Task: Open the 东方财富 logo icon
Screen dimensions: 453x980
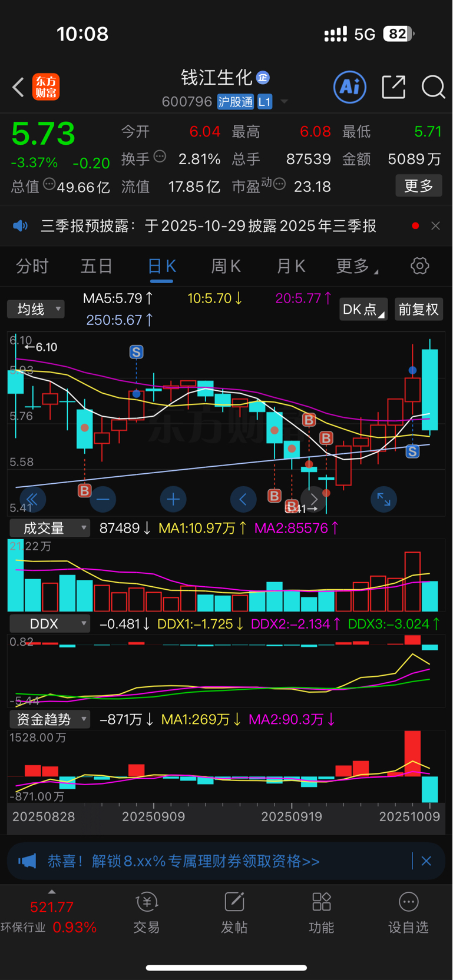Action: pos(46,87)
